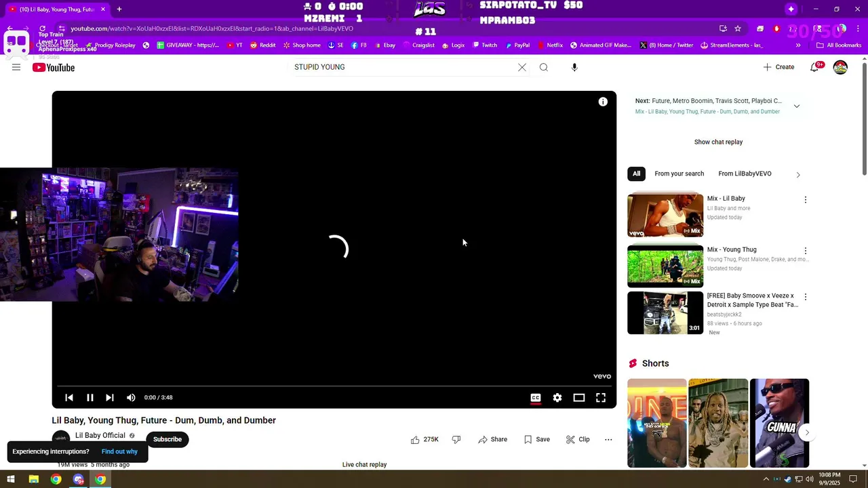This screenshot has width=868, height=488.
Task: Select the From your search chip
Action: (x=679, y=174)
